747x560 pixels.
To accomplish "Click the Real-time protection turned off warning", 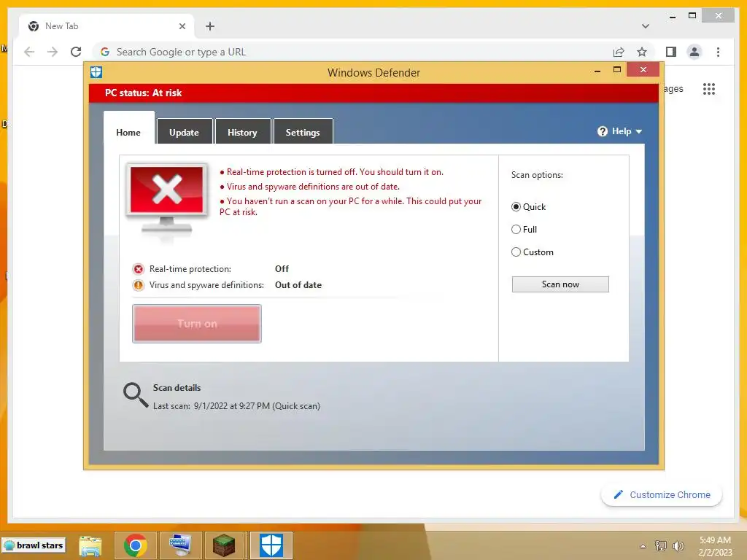I will pos(332,172).
